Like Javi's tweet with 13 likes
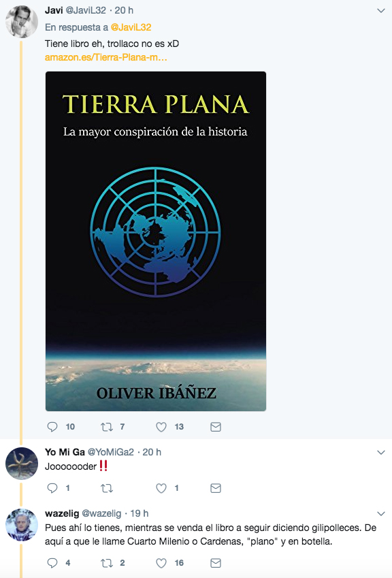 pos(161,427)
